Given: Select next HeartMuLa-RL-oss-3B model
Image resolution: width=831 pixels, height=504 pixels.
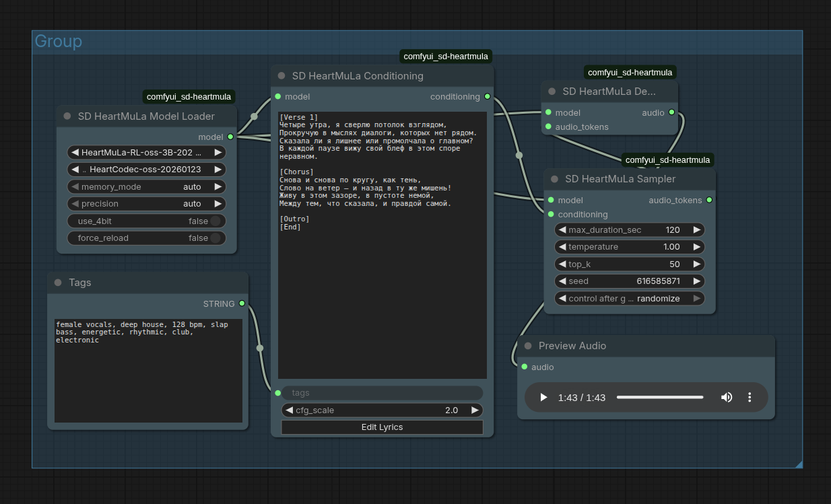Looking at the screenshot, I should point(218,153).
